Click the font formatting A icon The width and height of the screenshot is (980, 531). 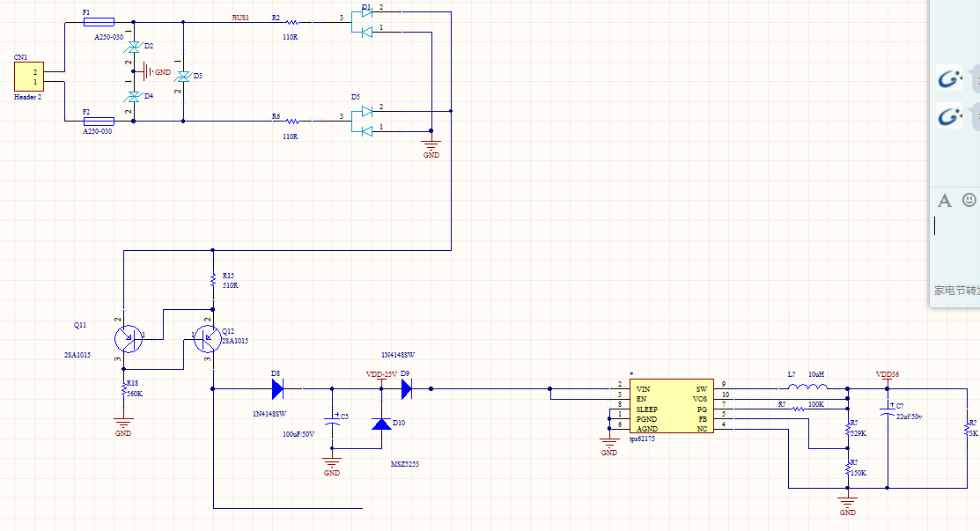point(945,201)
